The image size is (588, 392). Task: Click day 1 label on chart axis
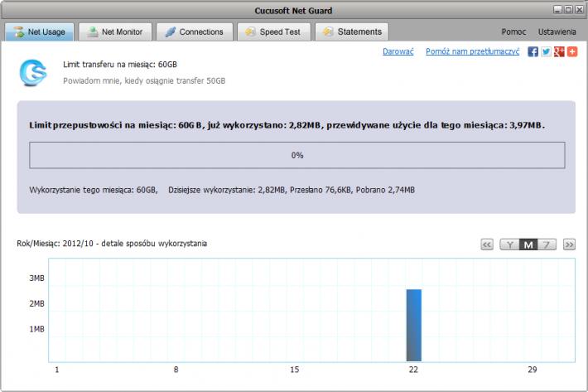point(57,370)
